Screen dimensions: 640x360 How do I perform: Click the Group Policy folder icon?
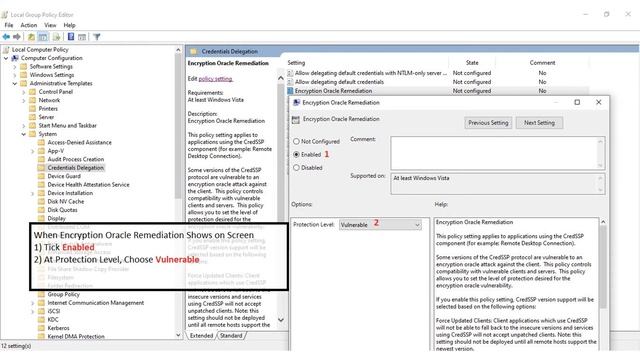point(41,294)
